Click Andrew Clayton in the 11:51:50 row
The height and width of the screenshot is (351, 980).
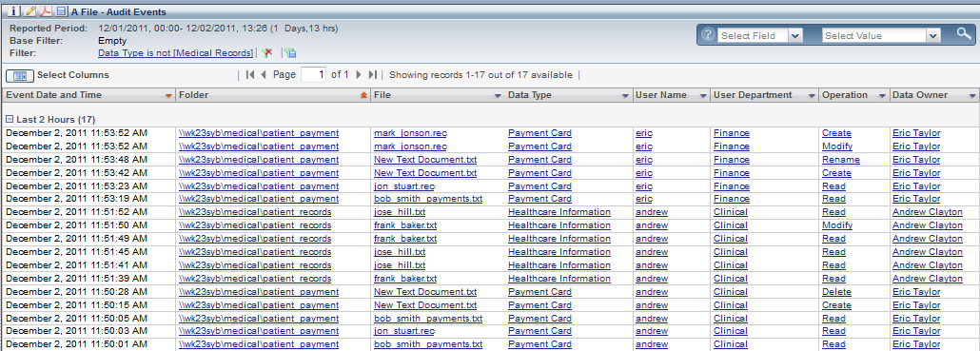[928, 224]
